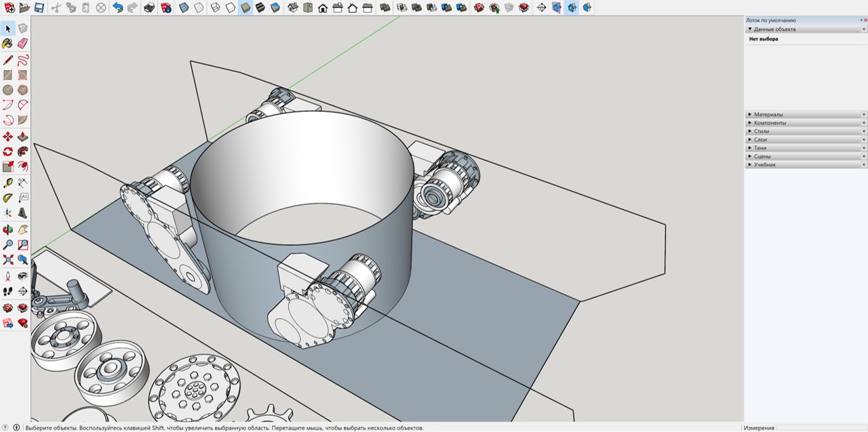Toggle X-ray face style

click(x=184, y=8)
